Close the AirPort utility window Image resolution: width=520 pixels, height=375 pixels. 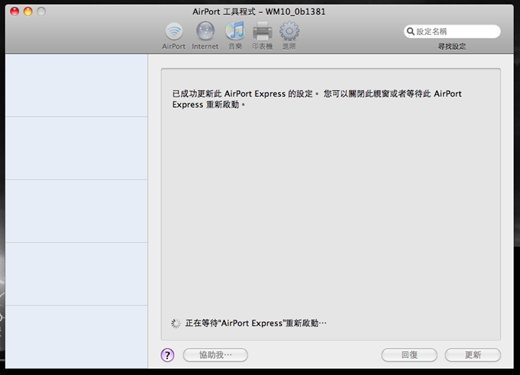(x=15, y=12)
